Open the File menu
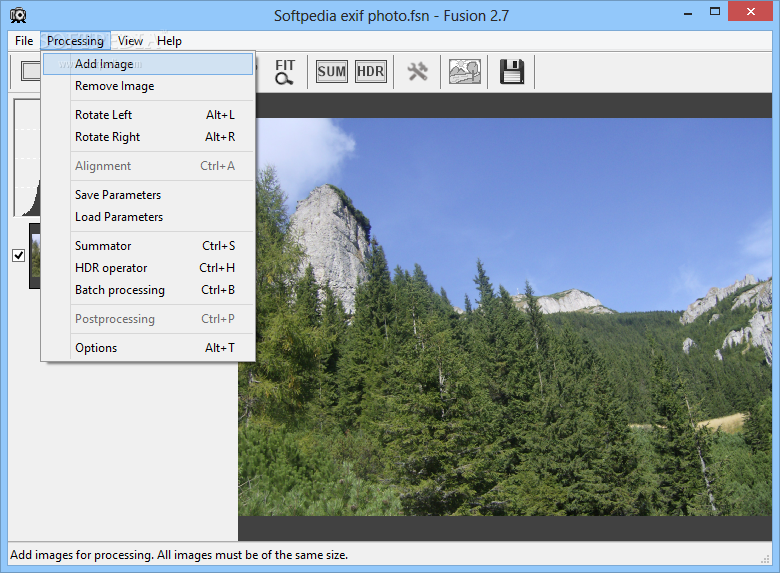This screenshot has height=573, width=780. coord(24,41)
